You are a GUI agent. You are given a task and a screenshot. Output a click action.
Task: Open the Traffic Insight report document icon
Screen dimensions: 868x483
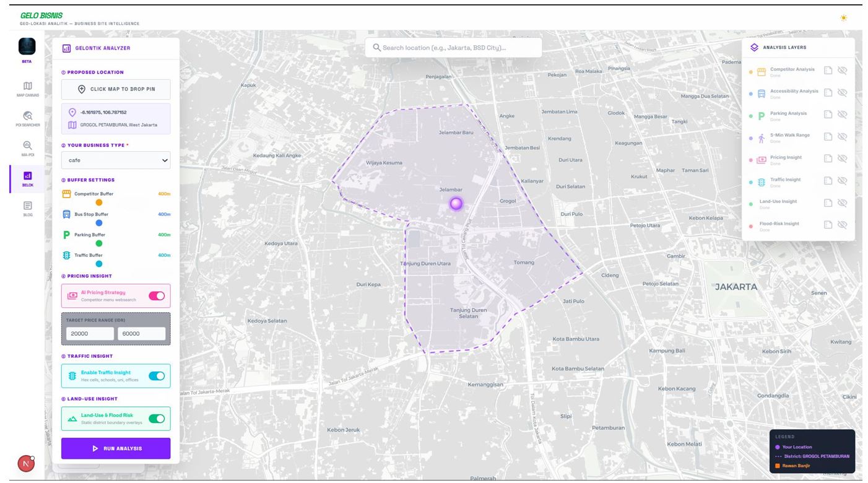coord(828,181)
